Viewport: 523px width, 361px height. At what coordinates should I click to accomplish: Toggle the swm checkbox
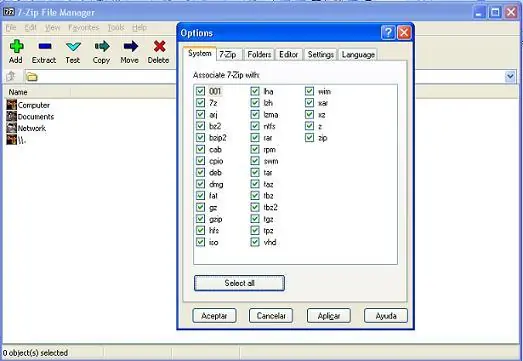255,161
